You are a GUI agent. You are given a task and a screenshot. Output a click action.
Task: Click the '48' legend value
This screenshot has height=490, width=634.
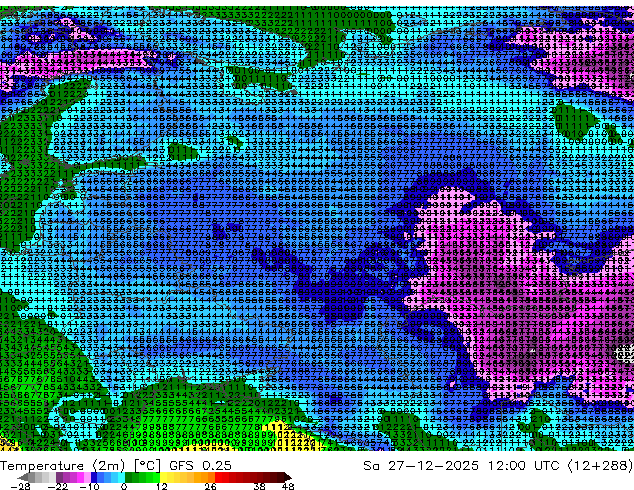coord(288,486)
